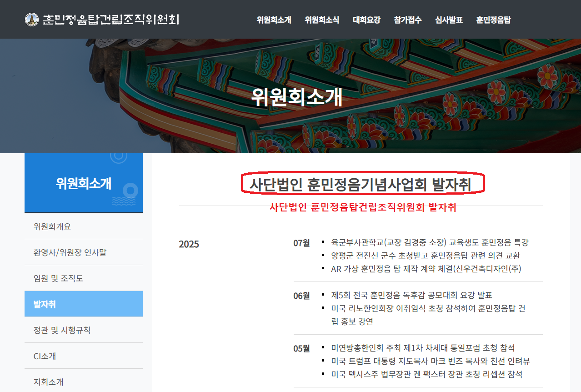Click the 2025 year label

tap(189, 244)
